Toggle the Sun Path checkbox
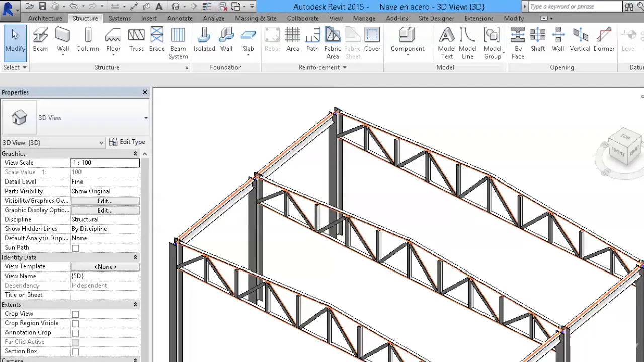The height and width of the screenshot is (362, 644). point(75,248)
